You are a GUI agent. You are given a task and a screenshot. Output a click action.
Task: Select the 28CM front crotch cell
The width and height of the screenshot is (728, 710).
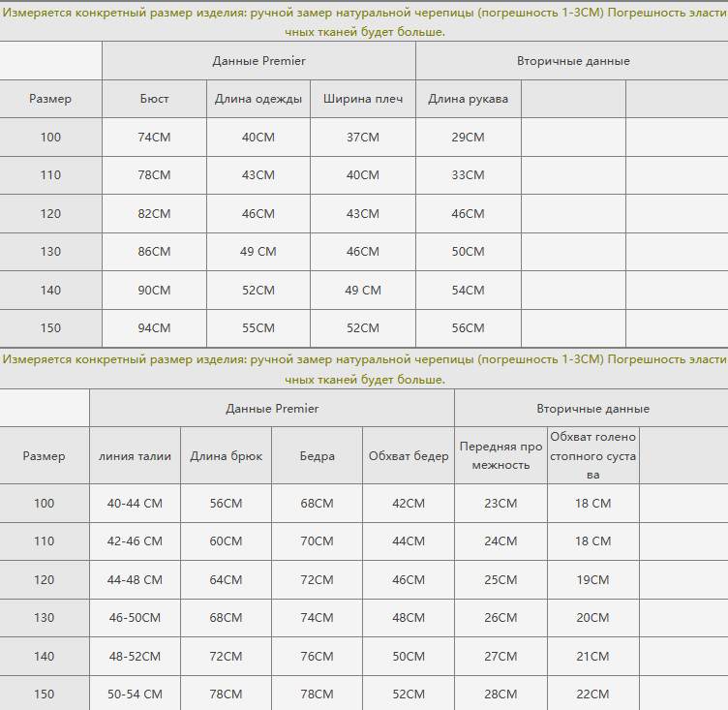coord(500,695)
